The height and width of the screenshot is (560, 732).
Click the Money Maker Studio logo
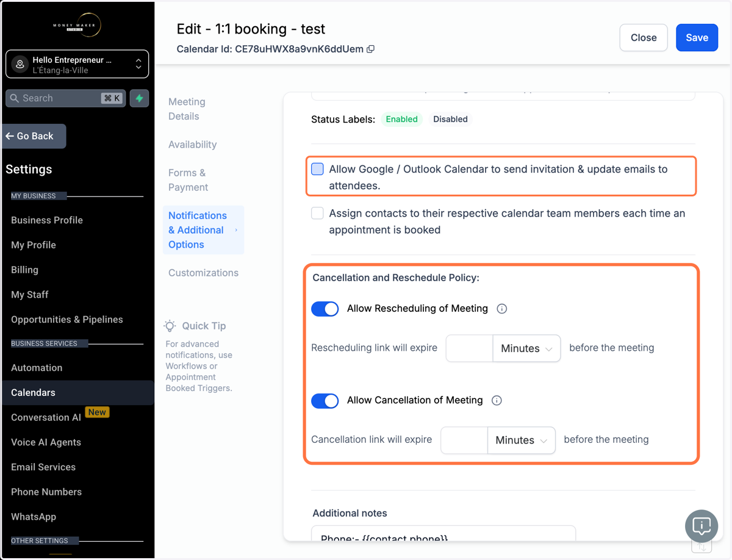[77, 25]
